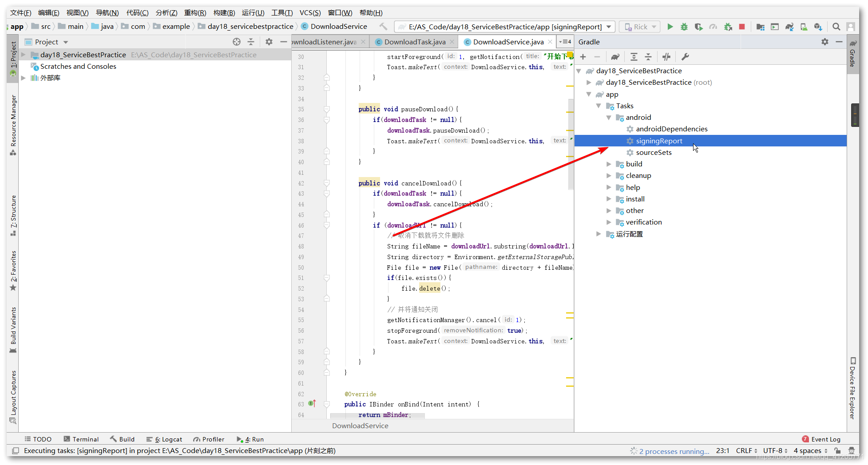Viewport: 868px width, 465px height.
Task: Collapse the app node in Gradle tree
Action: (x=589, y=95)
